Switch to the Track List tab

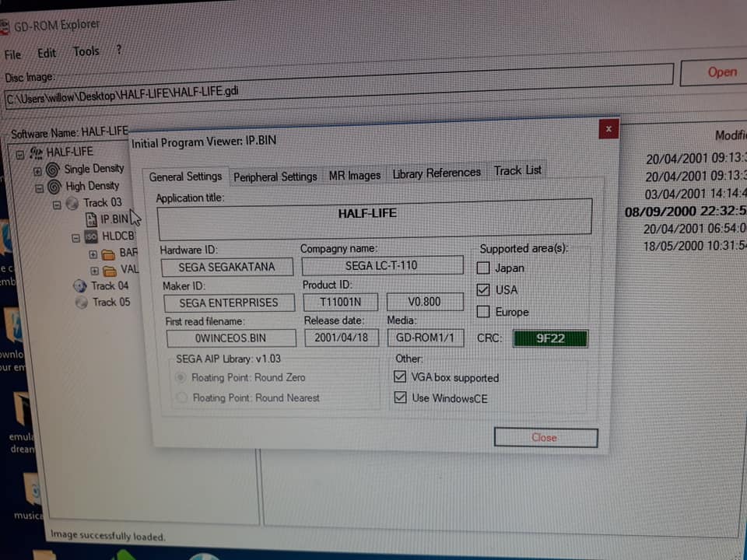click(x=517, y=170)
